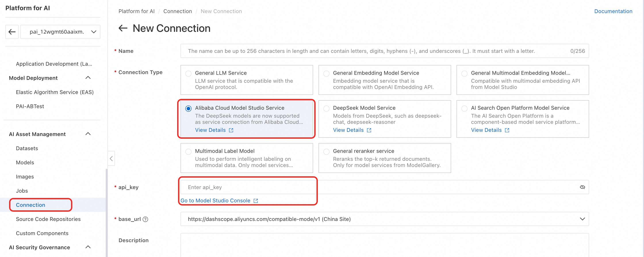The height and width of the screenshot is (257, 644).
Task: Expand the base_url dropdown list
Action: click(x=582, y=219)
